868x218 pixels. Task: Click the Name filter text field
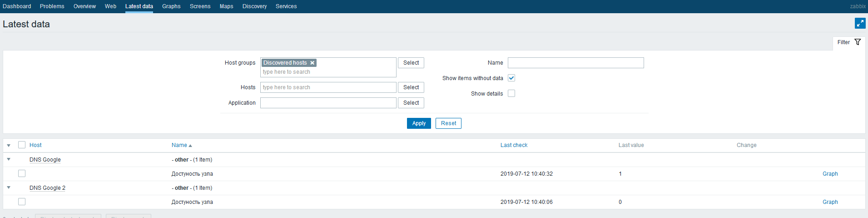click(x=575, y=63)
